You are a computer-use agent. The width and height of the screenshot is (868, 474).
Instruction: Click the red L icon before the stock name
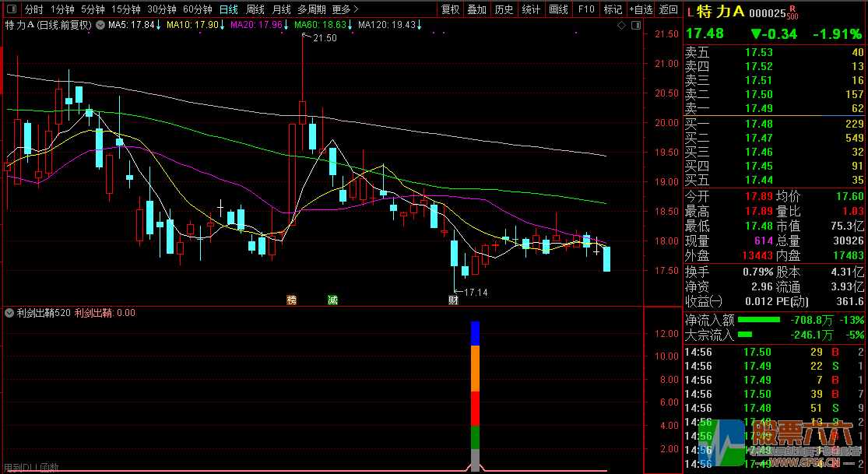pyautogui.click(x=690, y=12)
